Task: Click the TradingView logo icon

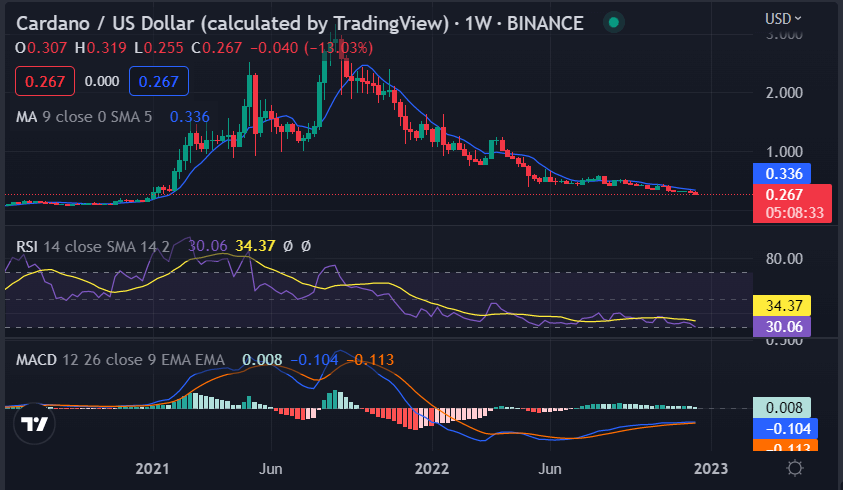Action: coord(34,424)
